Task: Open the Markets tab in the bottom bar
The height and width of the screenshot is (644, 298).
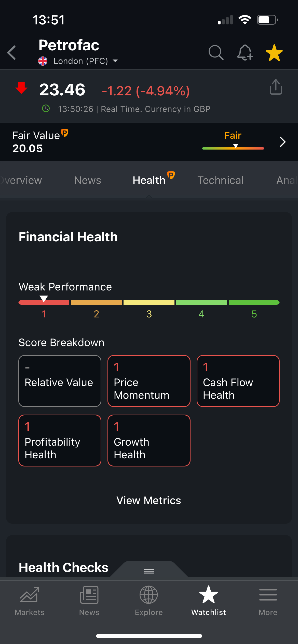Action: [30, 601]
